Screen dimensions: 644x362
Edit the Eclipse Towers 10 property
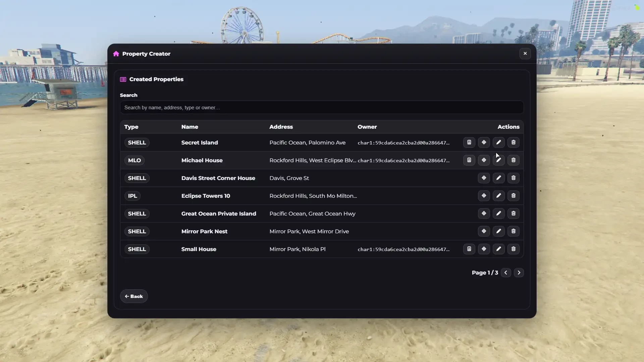(498, 196)
